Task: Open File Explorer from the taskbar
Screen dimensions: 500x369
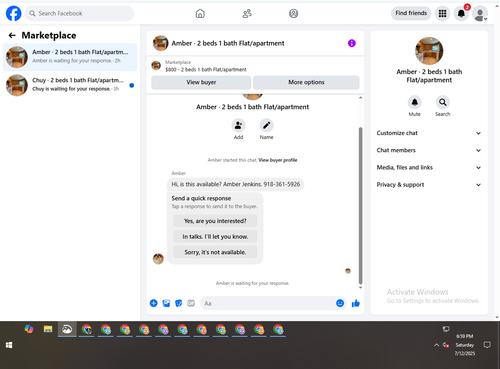Action: click(x=48, y=329)
